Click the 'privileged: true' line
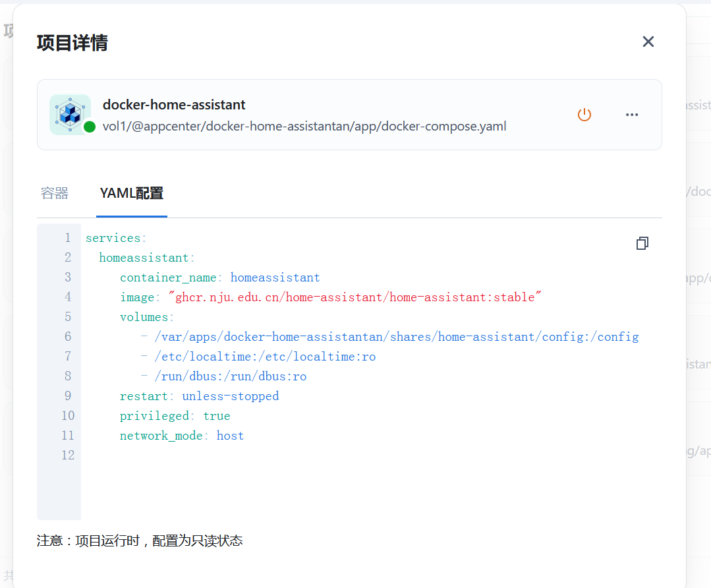Image resolution: width=711 pixels, height=588 pixels. [x=175, y=415]
